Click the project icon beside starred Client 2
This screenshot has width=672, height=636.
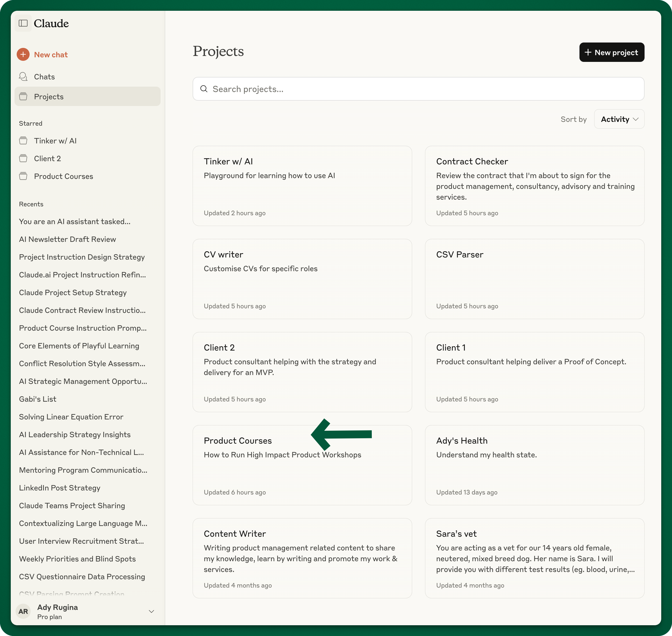pos(23,158)
